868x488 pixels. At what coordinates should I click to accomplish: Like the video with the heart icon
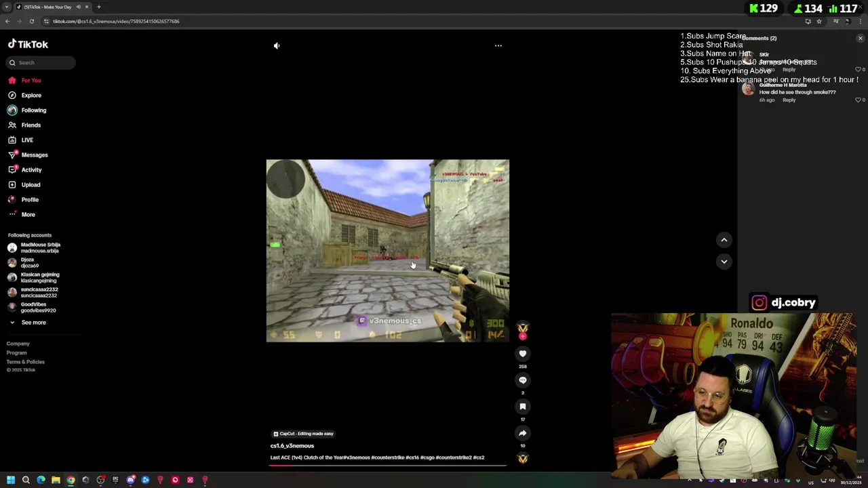pos(523,354)
